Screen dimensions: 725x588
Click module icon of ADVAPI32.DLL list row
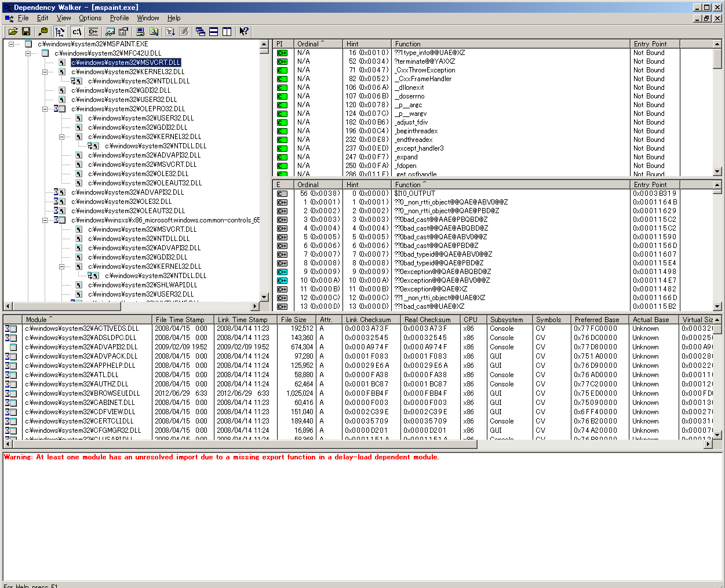click(x=13, y=347)
